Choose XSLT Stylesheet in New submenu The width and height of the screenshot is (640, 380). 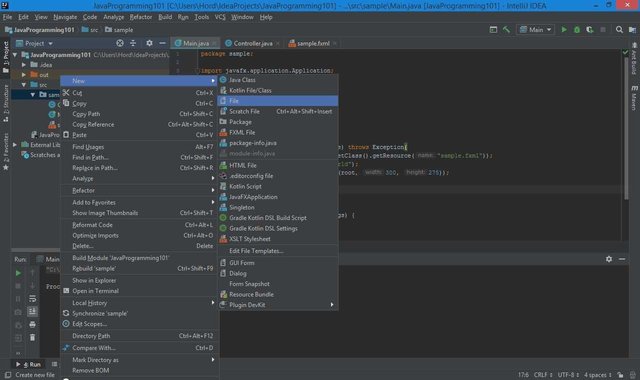click(x=278, y=239)
